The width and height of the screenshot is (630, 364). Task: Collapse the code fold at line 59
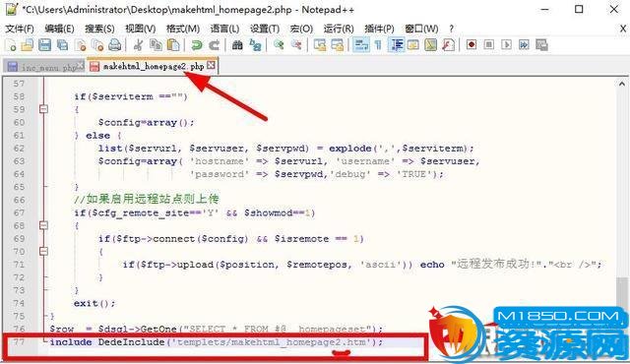pos(43,109)
